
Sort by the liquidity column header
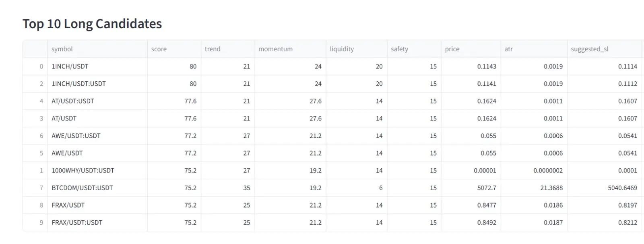click(x=357, y=49)
